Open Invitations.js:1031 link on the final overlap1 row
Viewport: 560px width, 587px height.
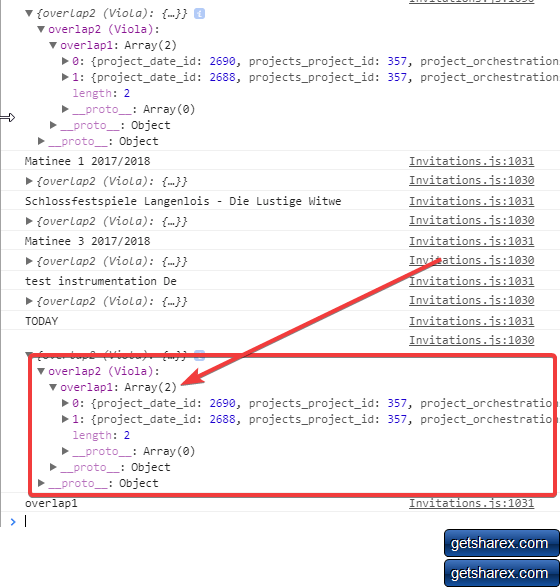(x=471, y=503)
